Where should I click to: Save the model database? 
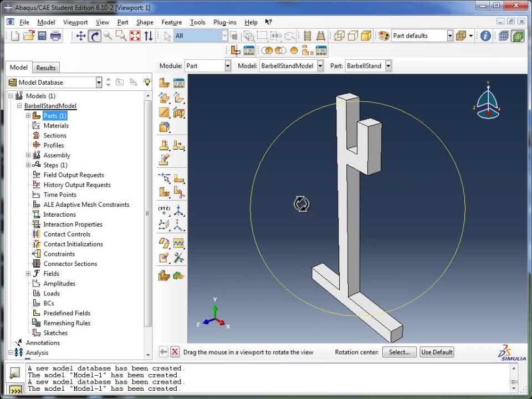(42, 35)
